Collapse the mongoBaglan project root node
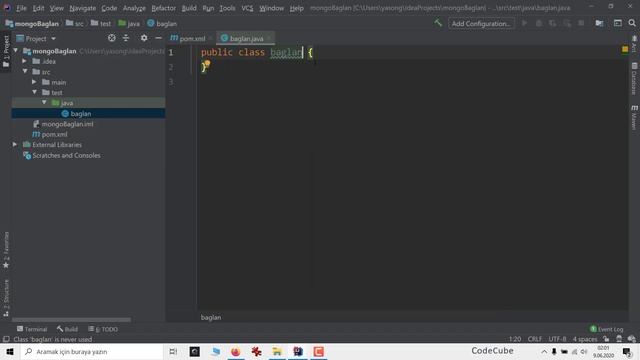Screen dimensions: 640x360 pos(16,51)
